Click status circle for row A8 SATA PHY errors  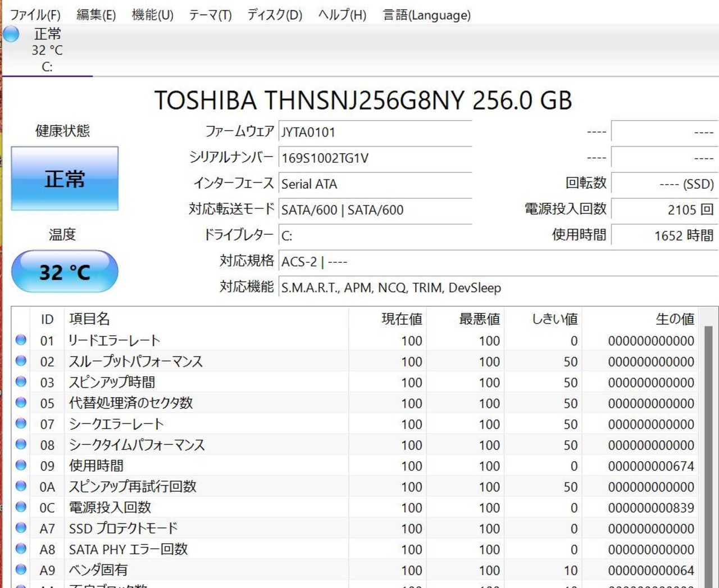click(21, 549)
